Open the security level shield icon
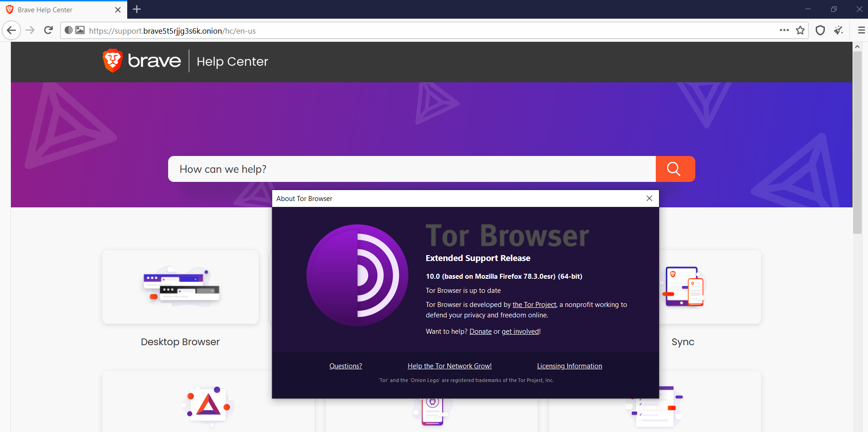This screenshot has width=868, height=432. coord(819,30)
